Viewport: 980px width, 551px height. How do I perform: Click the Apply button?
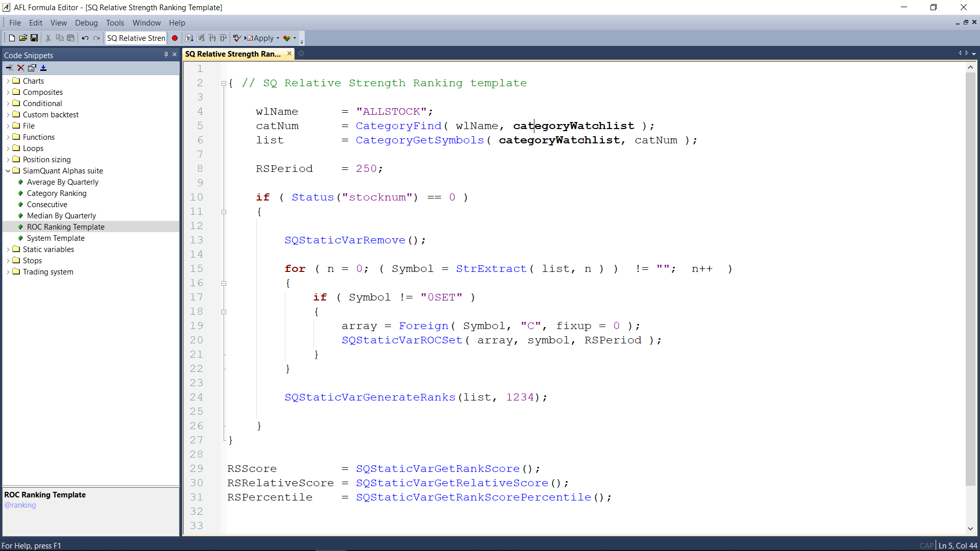click(x=260, y=38)
